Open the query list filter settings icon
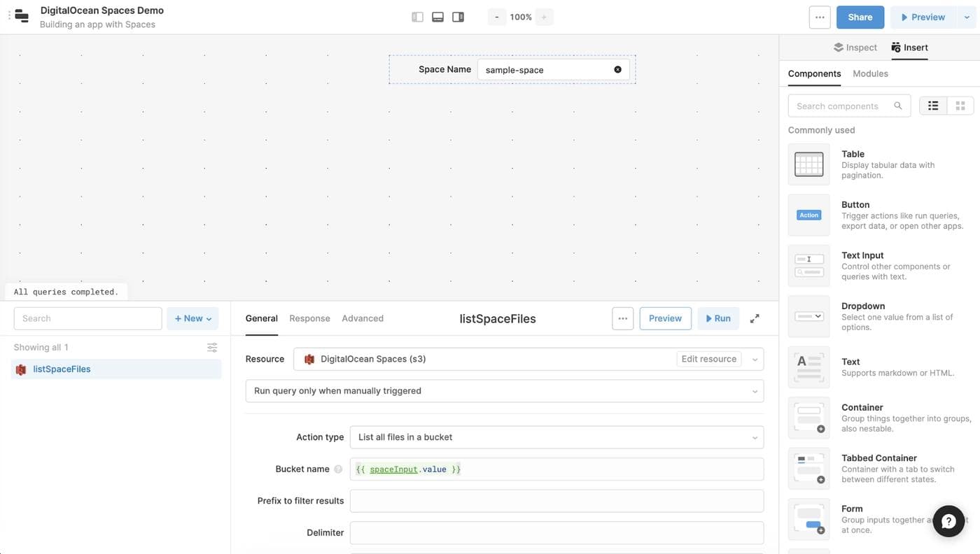This screenshot has height=554, width=980. click(x=212, y=348)
